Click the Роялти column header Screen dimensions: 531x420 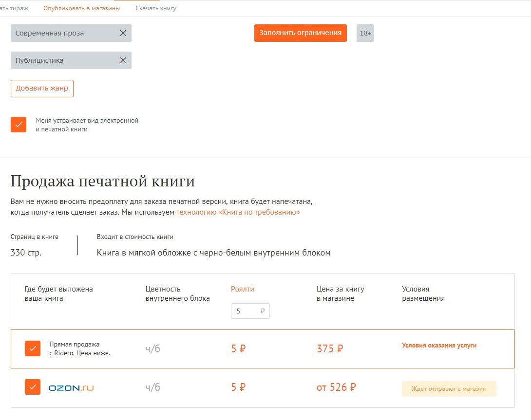click(242, 289)
